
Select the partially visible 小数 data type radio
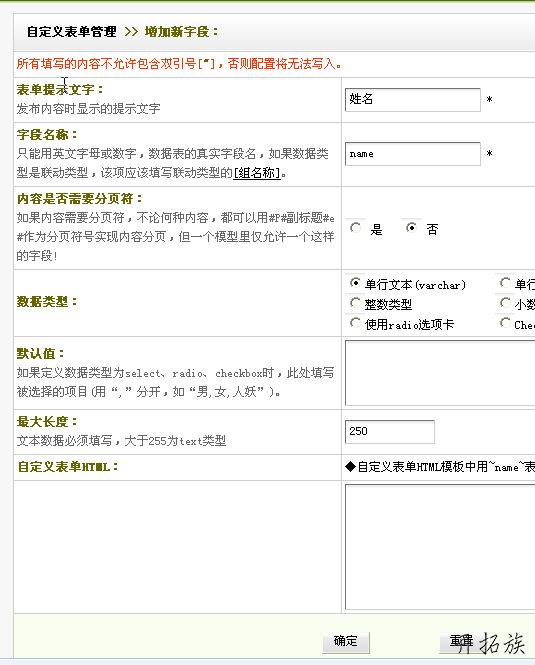pyautogui.click(x=505, y=303)
